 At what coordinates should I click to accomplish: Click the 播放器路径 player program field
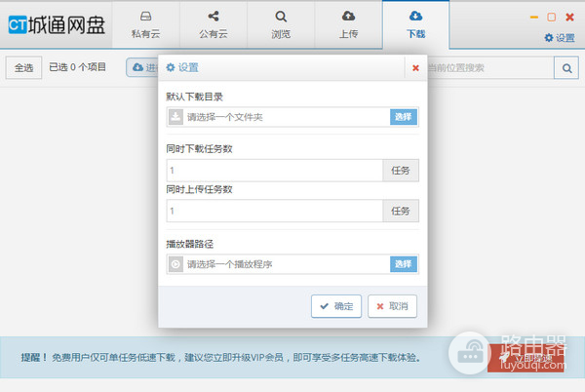pos(287,264)
